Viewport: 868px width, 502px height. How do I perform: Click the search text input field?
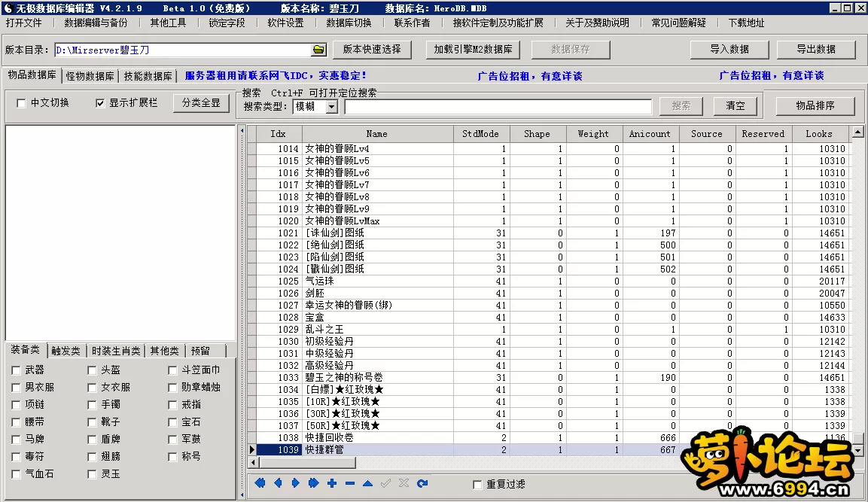[498, 107]
